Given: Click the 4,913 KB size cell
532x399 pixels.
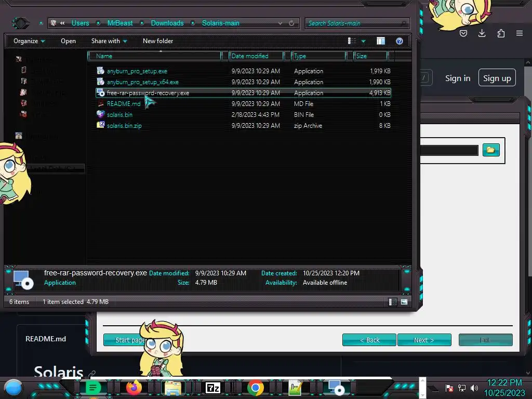Looking at the screenshot, I should click(x=380, y=92).
